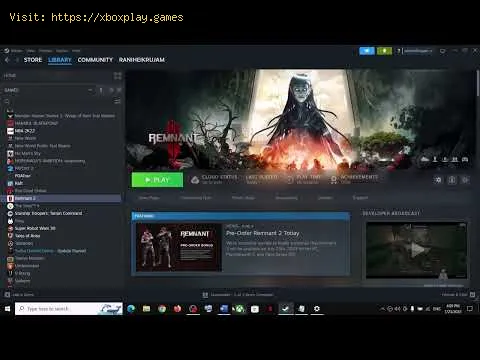This screenshot has width=480, height=360.
Task: Go back with the navigation arrow
Action: (7, 60)
